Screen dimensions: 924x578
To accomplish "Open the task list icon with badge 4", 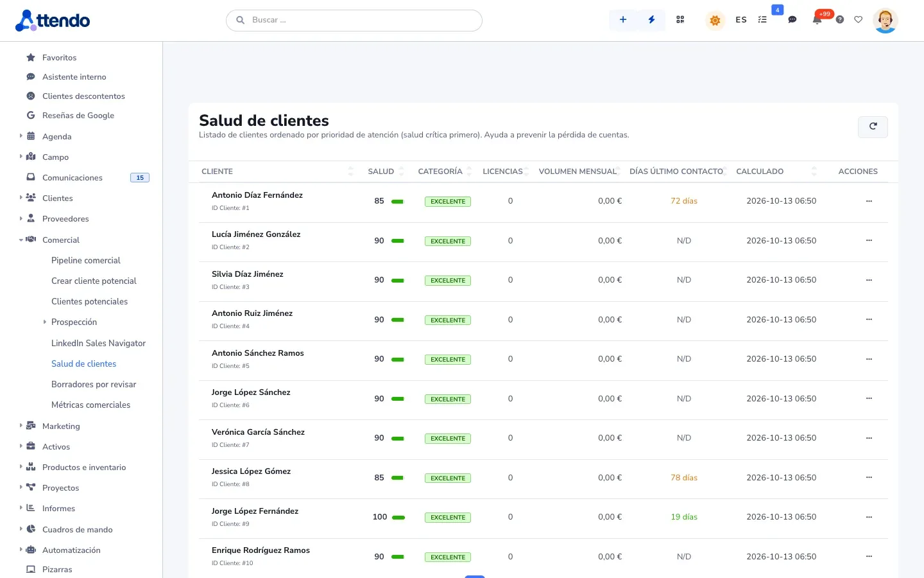I will pyautogui.click(x=762, y=20).
